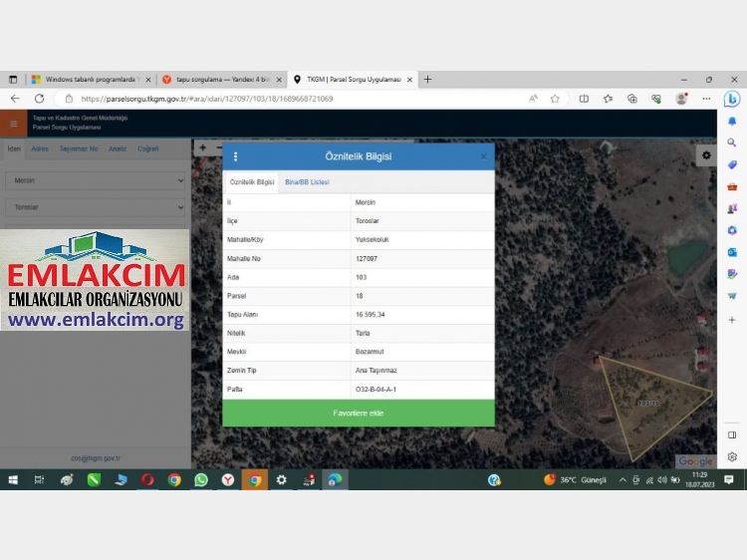Screen dimensions: 747x560
Task: Click the cbs@tkgm.gov.tr email link
Action: (96, 458)
